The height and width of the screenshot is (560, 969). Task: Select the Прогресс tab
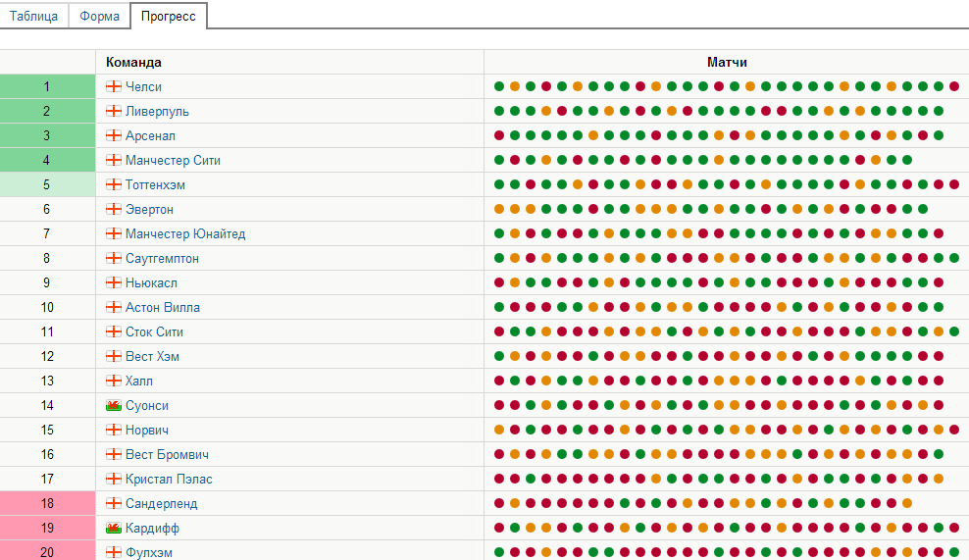pyautogui.click(x=168, y=16)
